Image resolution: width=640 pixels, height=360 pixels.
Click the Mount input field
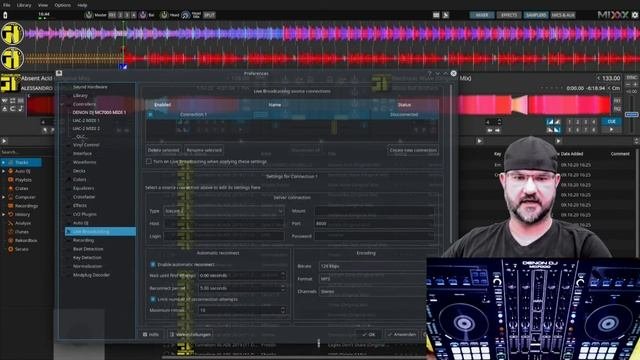(x=374, y=211)
